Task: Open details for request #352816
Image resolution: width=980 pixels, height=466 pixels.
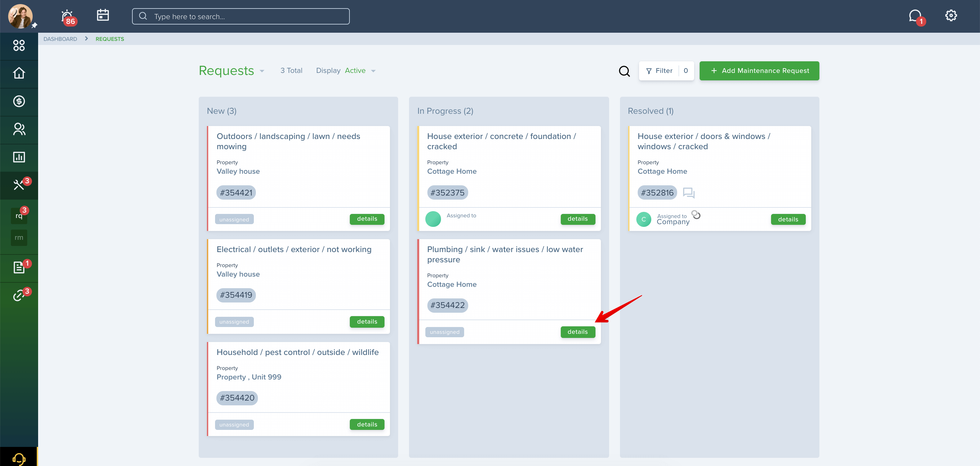Action: (x=788, y=219)
